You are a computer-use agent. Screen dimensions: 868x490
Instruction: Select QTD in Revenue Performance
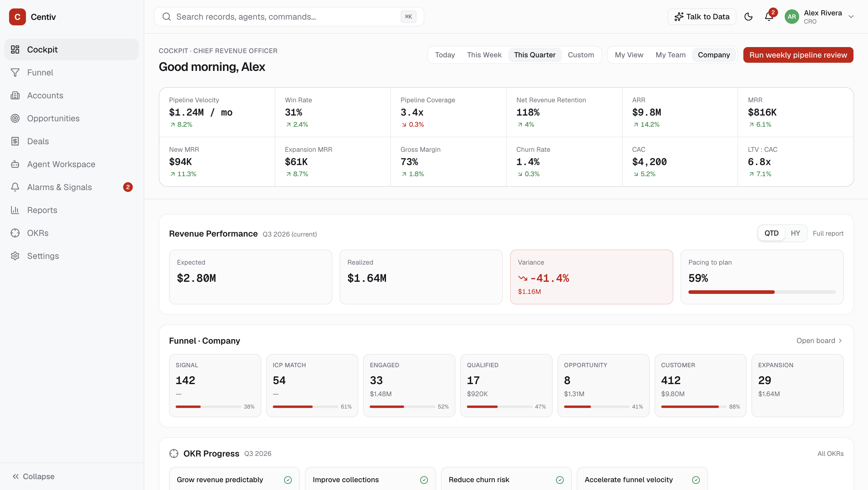tap(771, 233)
